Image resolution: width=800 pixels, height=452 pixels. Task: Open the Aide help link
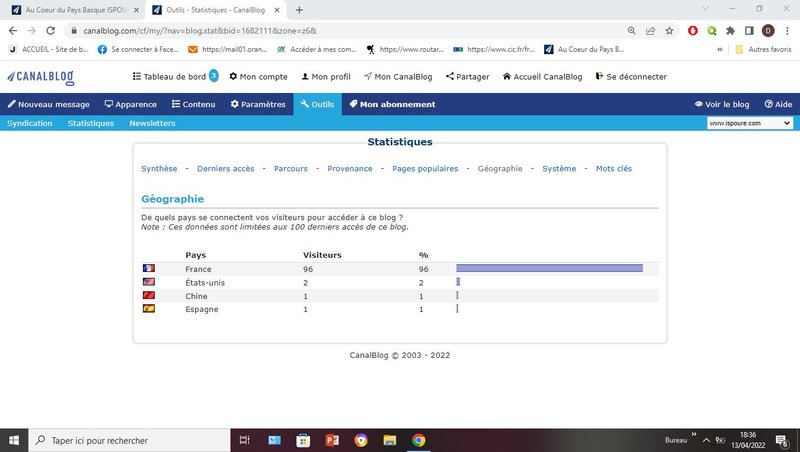click(778, 104)
